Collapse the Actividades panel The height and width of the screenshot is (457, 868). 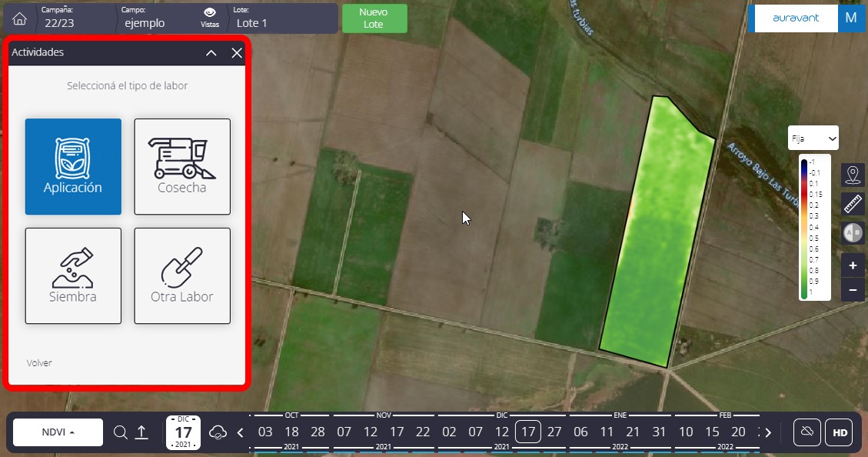click(211, 53)
